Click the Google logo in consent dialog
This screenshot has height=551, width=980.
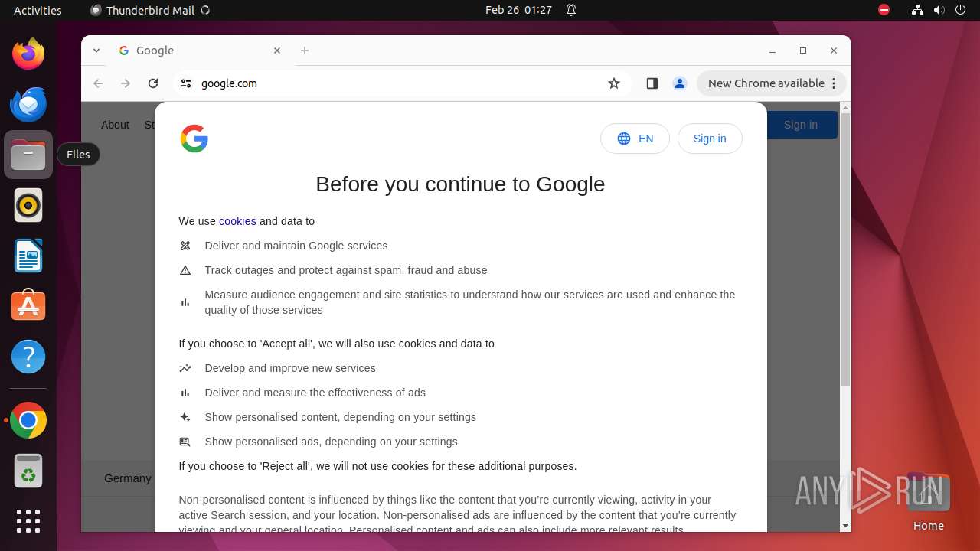pyautogui.click(x=194, y=139)
